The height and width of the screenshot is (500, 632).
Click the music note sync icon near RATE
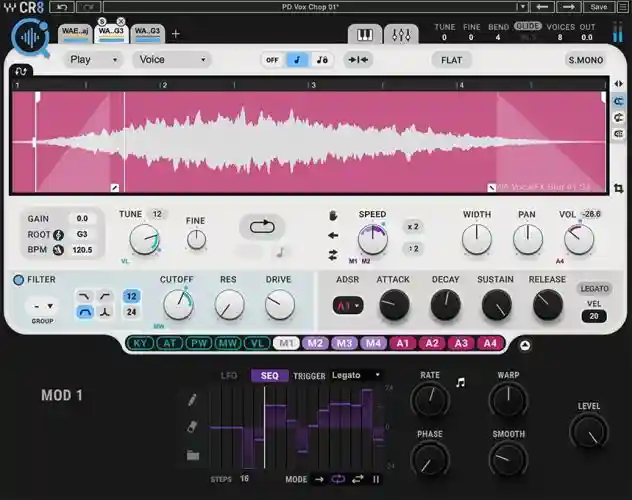pos(460,382)
